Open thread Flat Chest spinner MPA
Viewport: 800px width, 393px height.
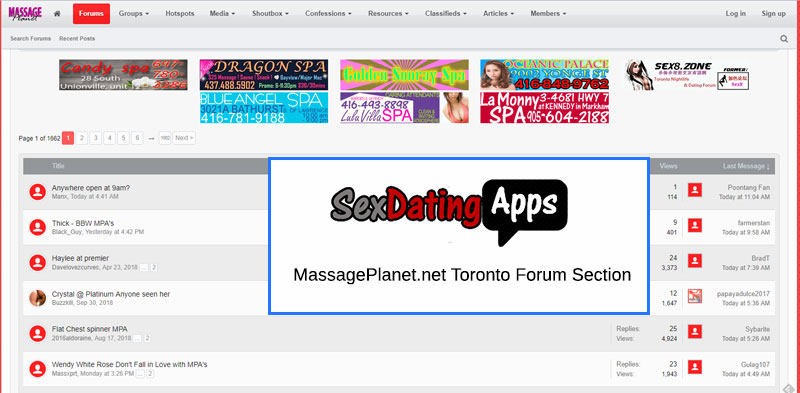point(90,329)
